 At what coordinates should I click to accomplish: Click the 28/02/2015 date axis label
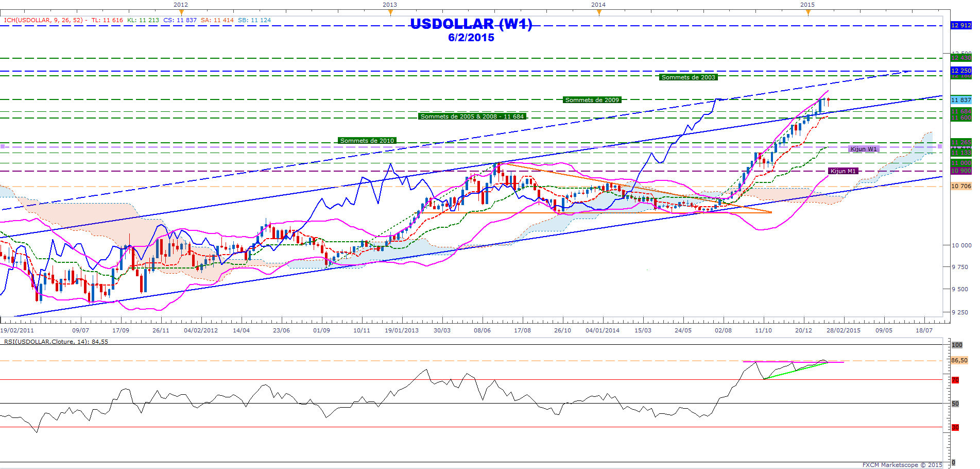843,330
